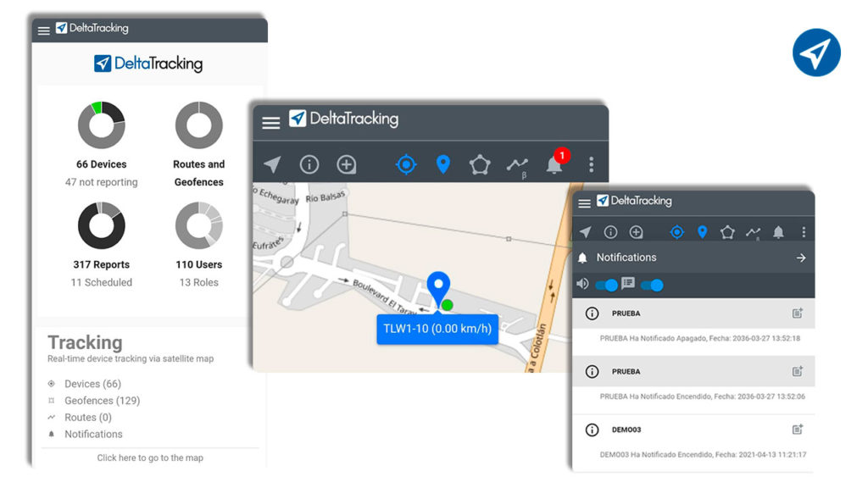Image resolution: width=868 pixels, height=488 pixels.
Task: Click the 317 Reports donut chart
Action: [x=102, y=225]
